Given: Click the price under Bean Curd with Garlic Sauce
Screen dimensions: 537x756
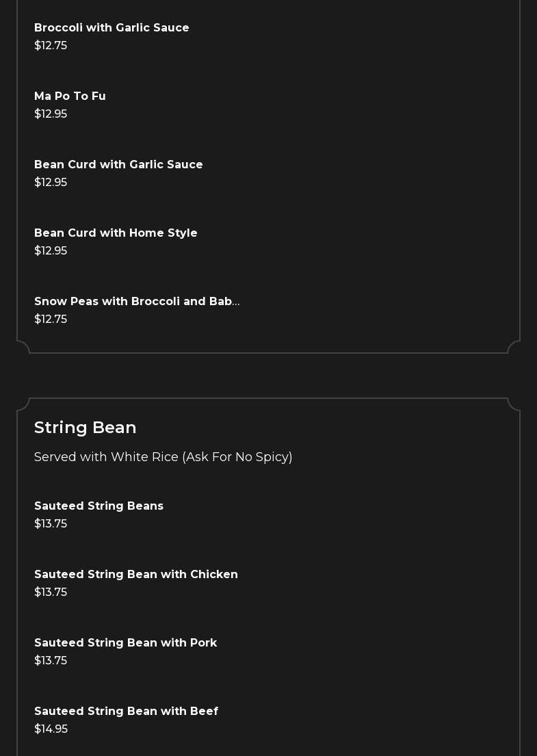Looking at the screenshot, I should coord(51,182).
